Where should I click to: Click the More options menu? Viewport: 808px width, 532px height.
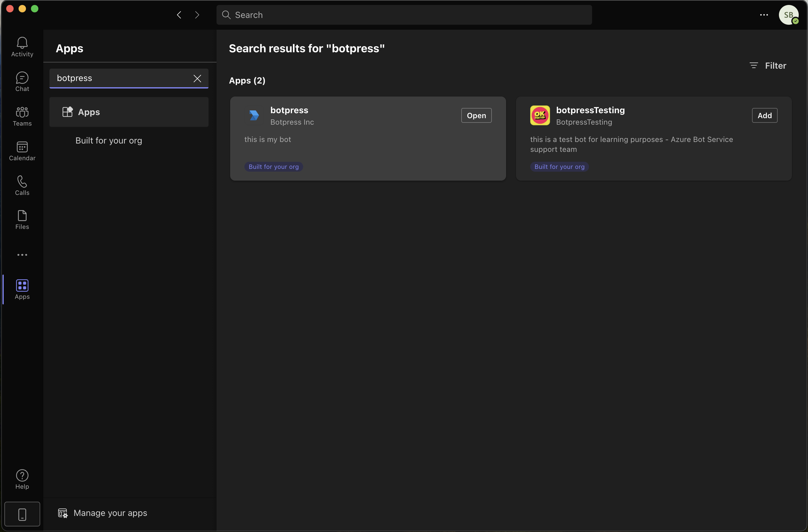764,15
